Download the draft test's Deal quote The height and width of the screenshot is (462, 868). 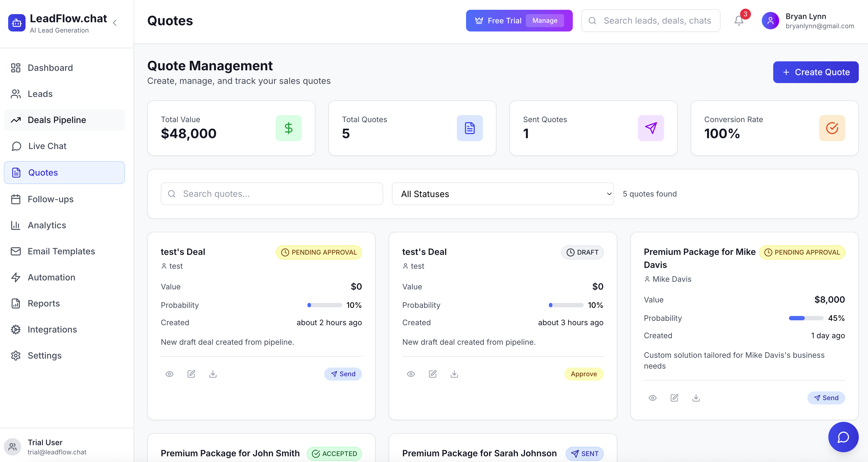(454, 374)
